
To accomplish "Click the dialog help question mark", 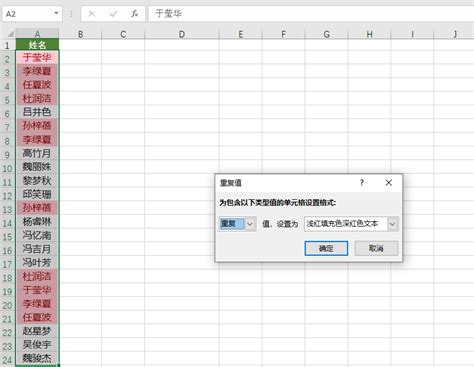I will click(362, 183).
